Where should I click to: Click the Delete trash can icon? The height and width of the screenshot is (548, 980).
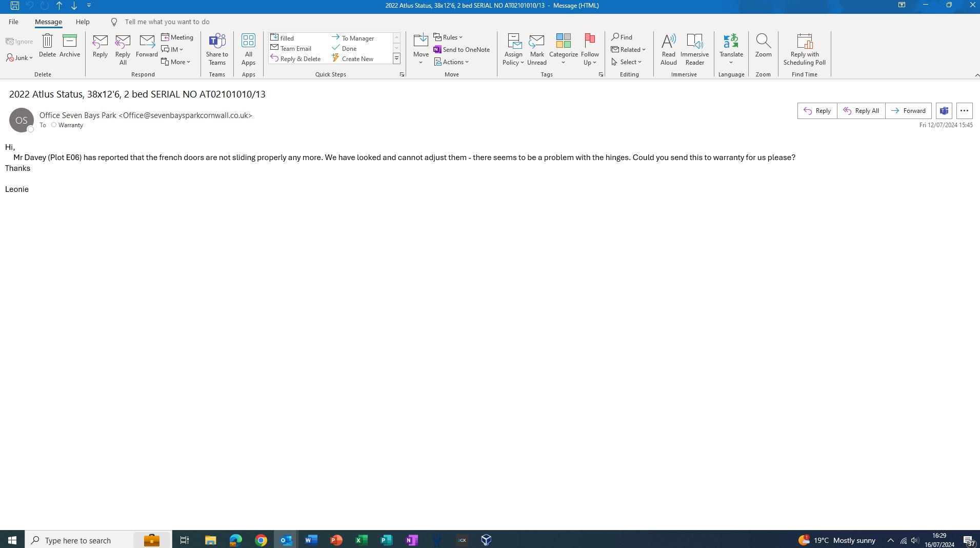tap(47, 42)
